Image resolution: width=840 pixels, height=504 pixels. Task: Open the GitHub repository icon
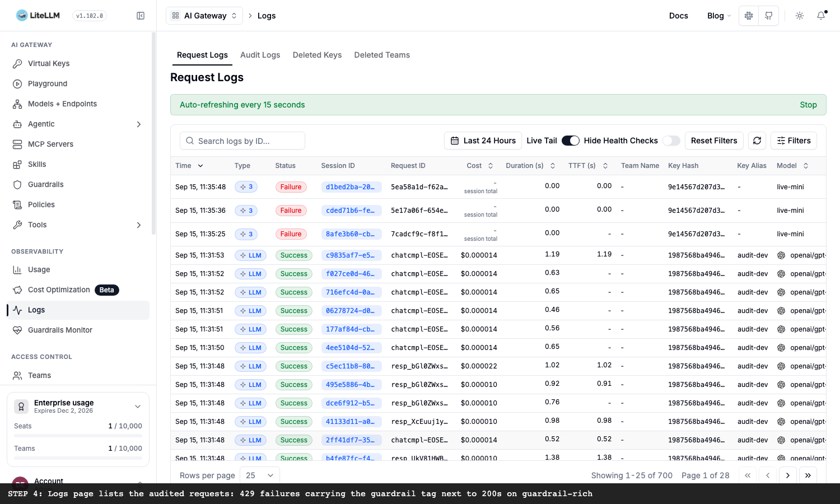pos(769,16)
